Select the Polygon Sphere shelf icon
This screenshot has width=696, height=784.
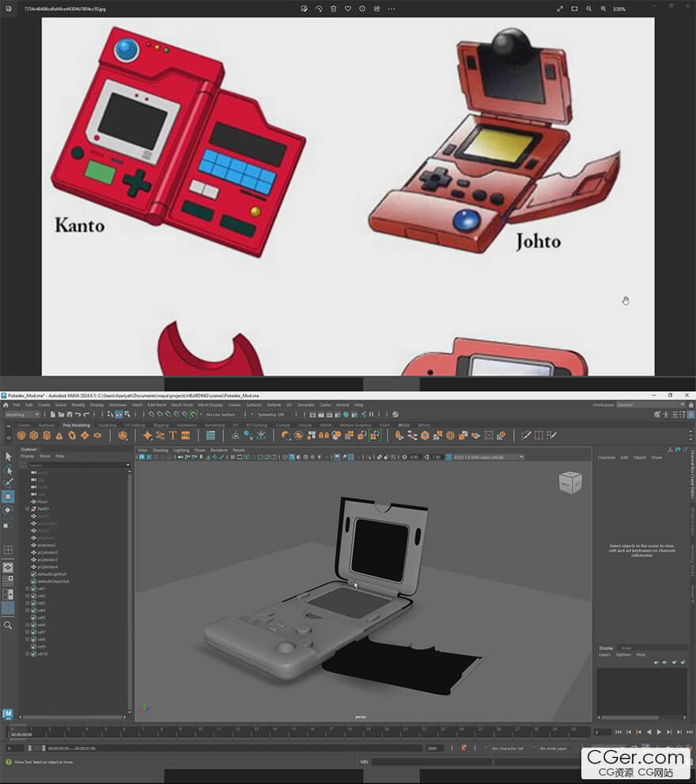(21, 435)
